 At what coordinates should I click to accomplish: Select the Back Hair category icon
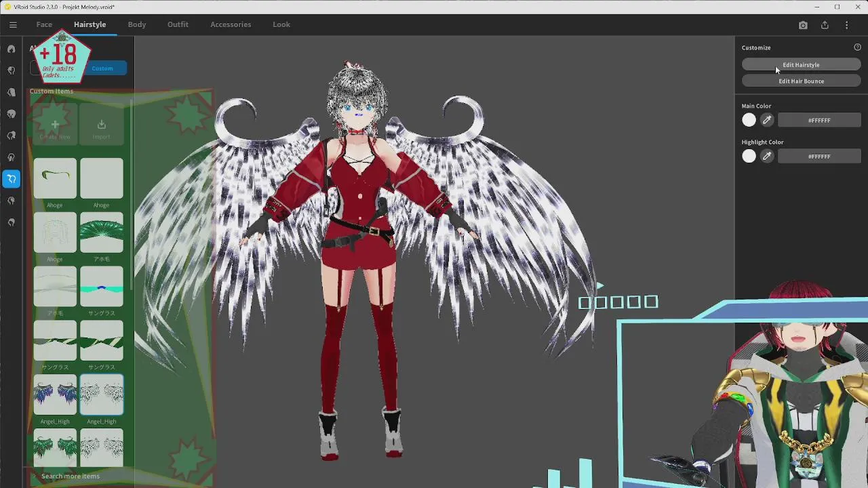(x=12, y=92)
